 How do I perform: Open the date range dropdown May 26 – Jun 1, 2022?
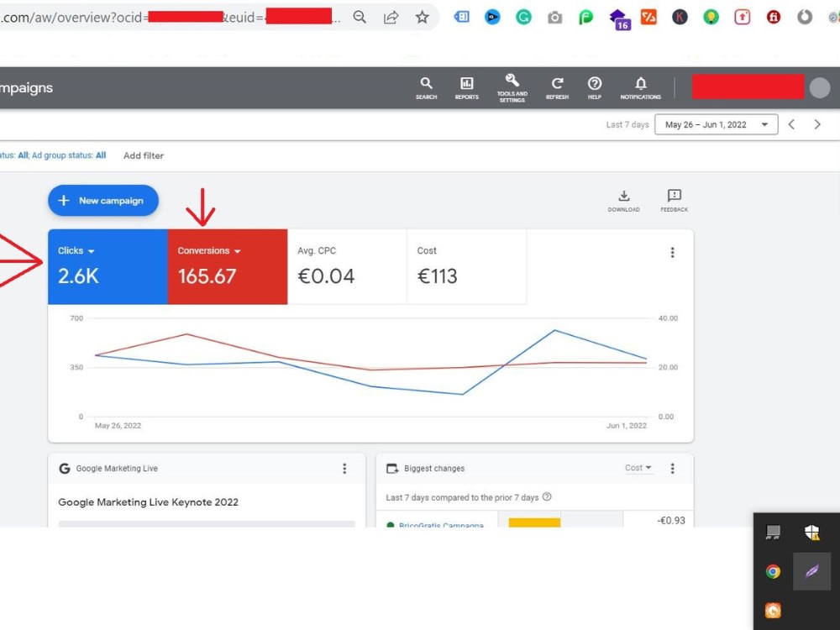tap(717, 124)
